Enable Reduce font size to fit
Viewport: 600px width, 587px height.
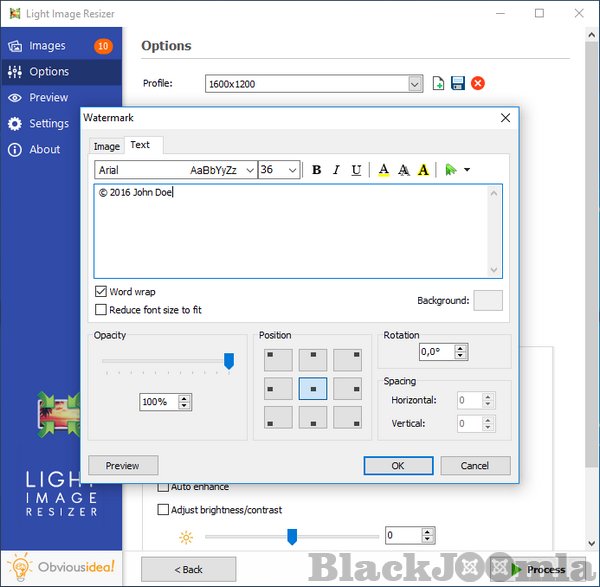coord(101,310)
